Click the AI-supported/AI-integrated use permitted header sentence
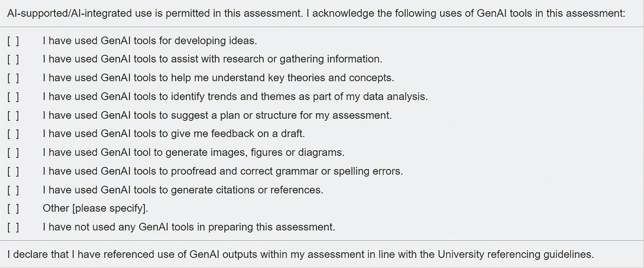 coord(316,13)
